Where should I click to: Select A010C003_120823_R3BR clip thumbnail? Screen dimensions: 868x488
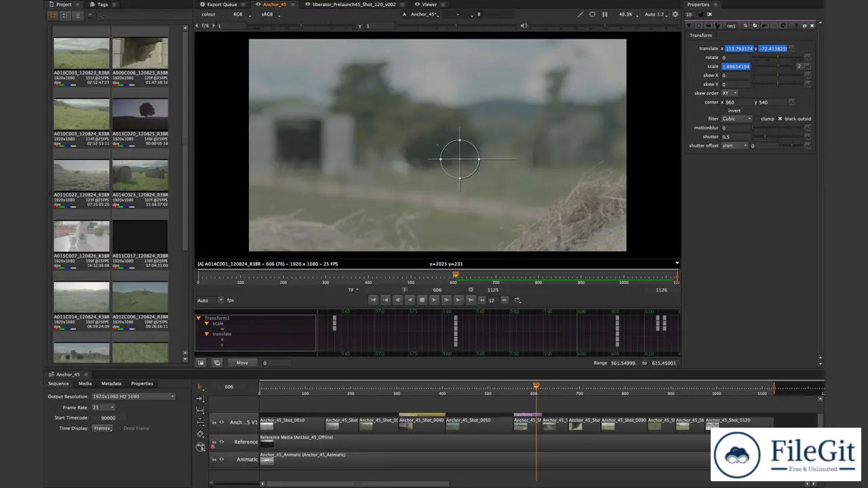[81, 54]
